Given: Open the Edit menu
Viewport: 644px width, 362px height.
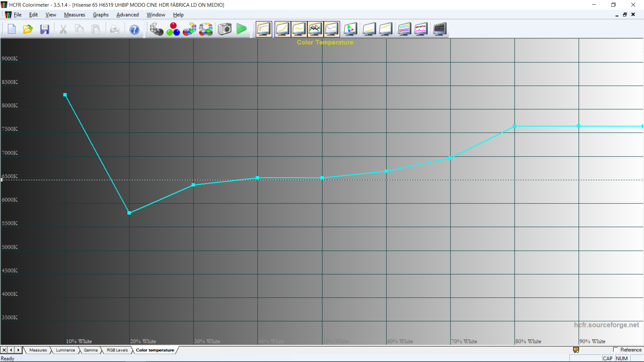Looking at the screenshot, I should pyautogui.click(x=33, y=15).
